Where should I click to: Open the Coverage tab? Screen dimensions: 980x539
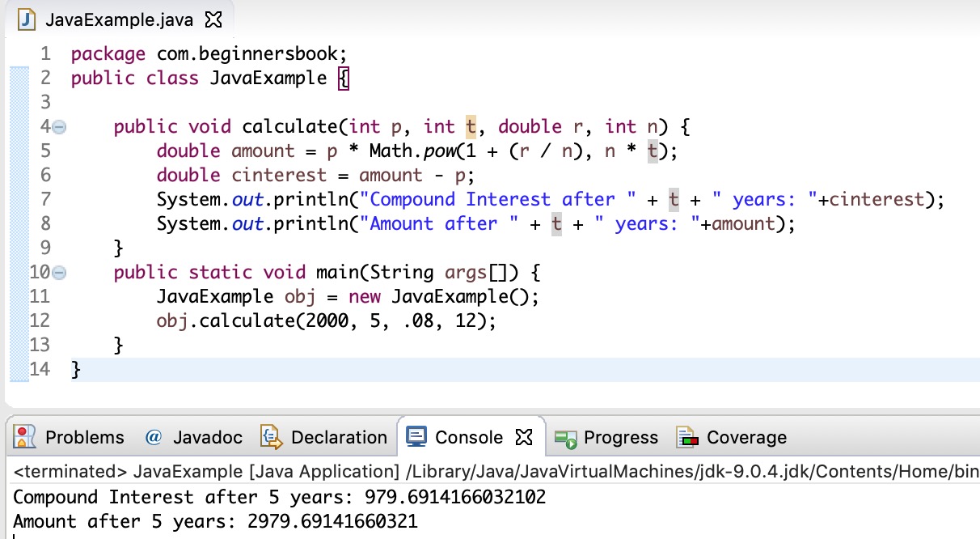[746, 438]
